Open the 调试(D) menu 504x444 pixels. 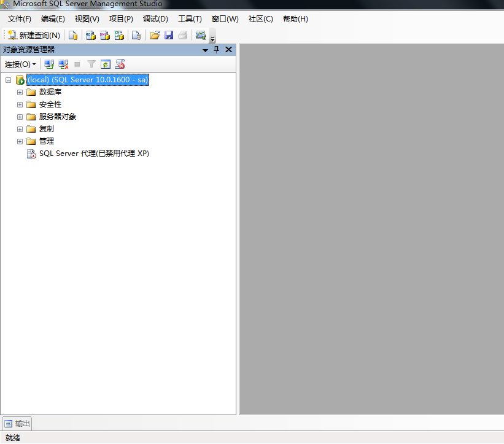155,19
